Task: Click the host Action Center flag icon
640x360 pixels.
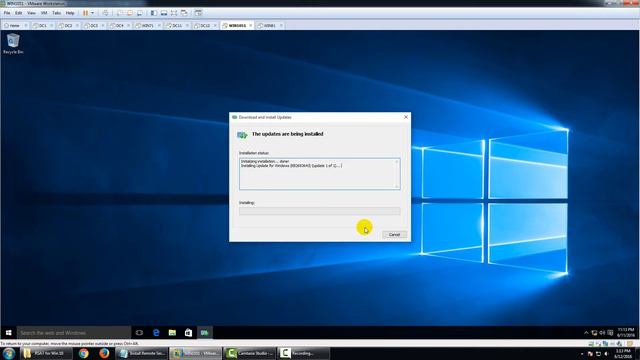Action: coord(590,354)
